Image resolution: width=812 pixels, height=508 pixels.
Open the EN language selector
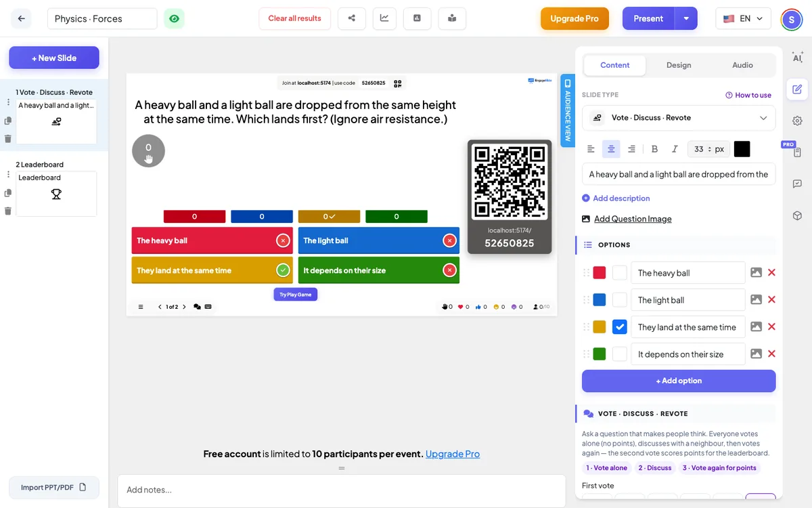(743, 18)
